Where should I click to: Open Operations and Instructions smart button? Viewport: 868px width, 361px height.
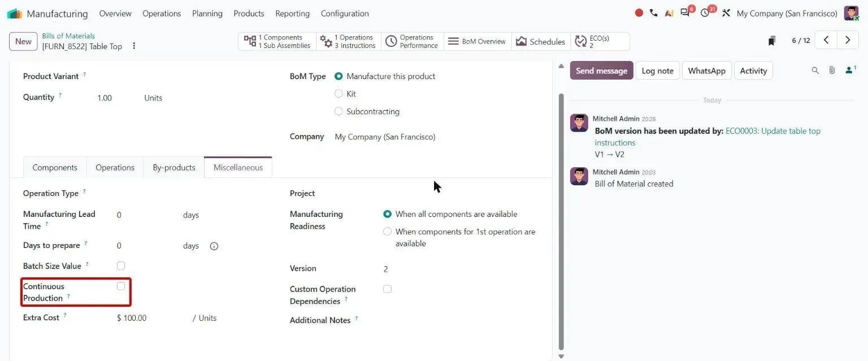coord(348,41)
